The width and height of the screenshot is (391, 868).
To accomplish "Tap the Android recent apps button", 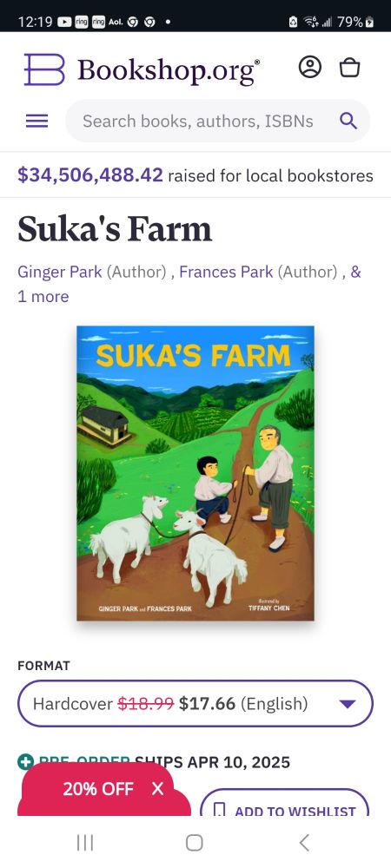I will pos(85,843).
